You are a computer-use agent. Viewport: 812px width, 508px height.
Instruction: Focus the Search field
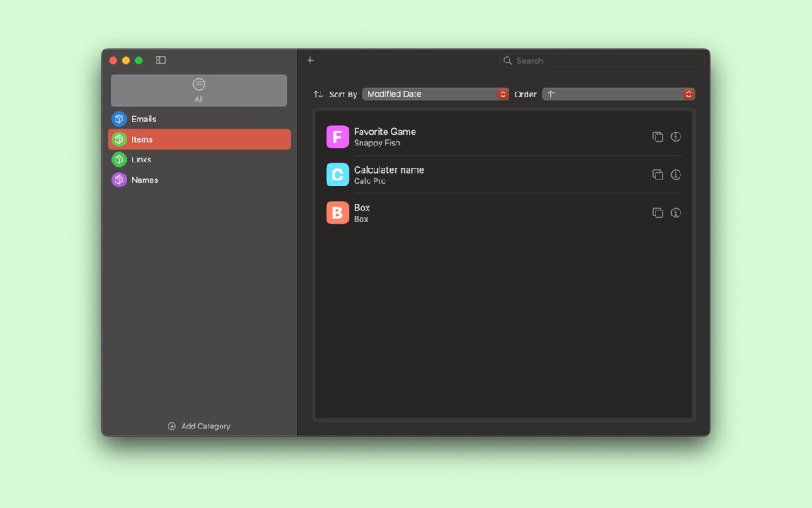point(602,62)
